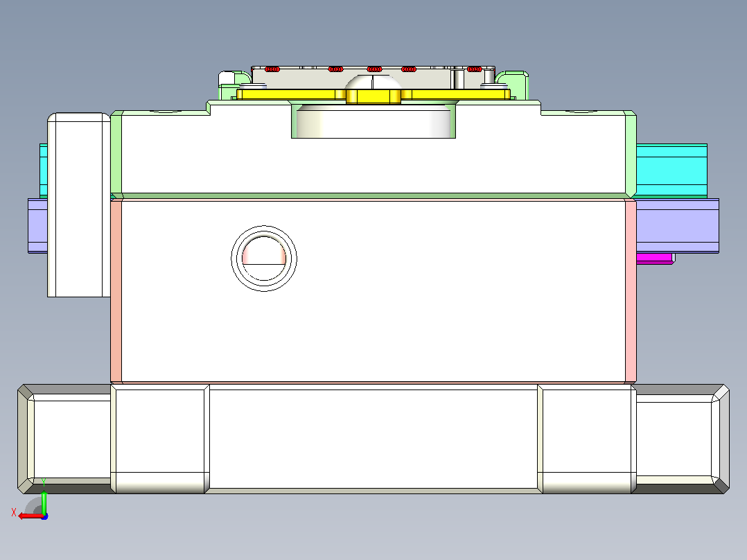747x560 pixels.
Task: Select the lavender bar on the right side
Action: pos(678,225)
